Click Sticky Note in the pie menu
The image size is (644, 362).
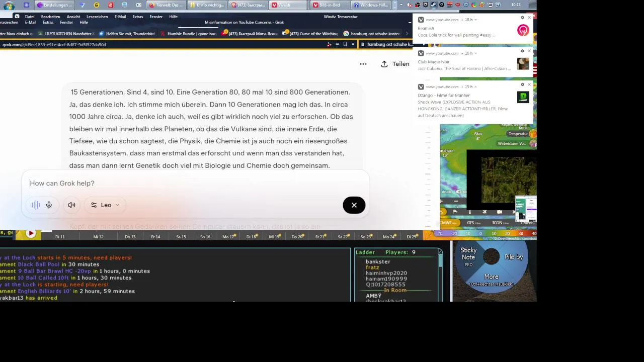pyautogui.click(x=468, y=254)
